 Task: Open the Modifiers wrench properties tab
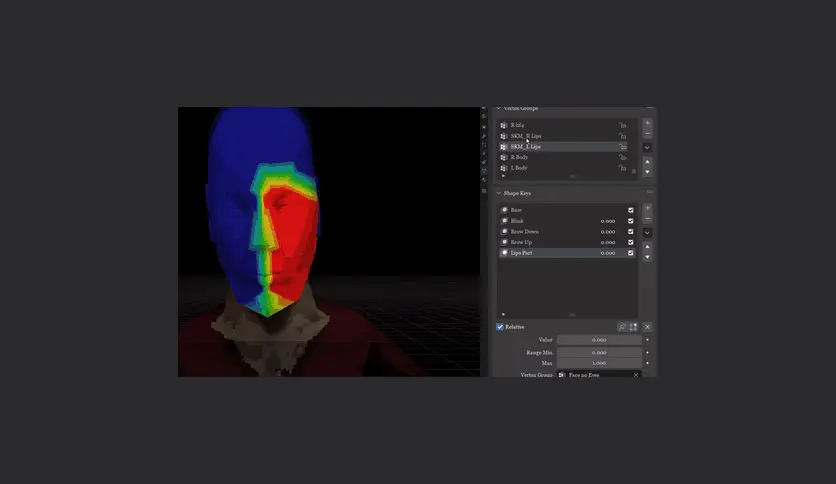pos(484,136)
